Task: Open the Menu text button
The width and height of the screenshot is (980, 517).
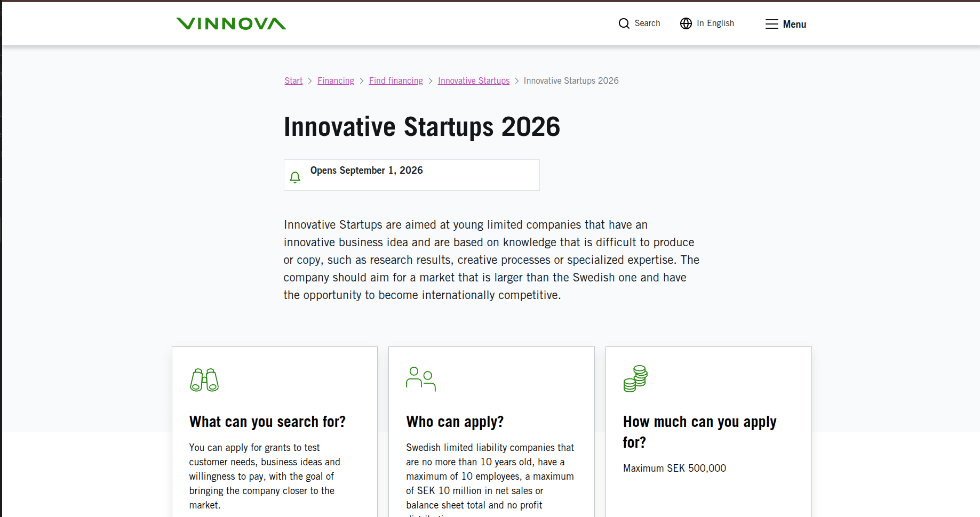Action: (x=794, y=24)
